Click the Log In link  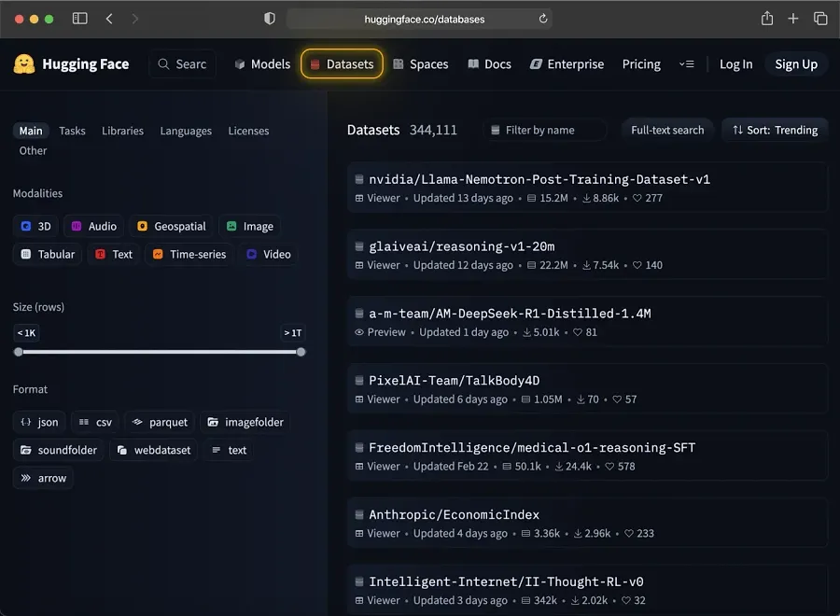click(735, 64)
